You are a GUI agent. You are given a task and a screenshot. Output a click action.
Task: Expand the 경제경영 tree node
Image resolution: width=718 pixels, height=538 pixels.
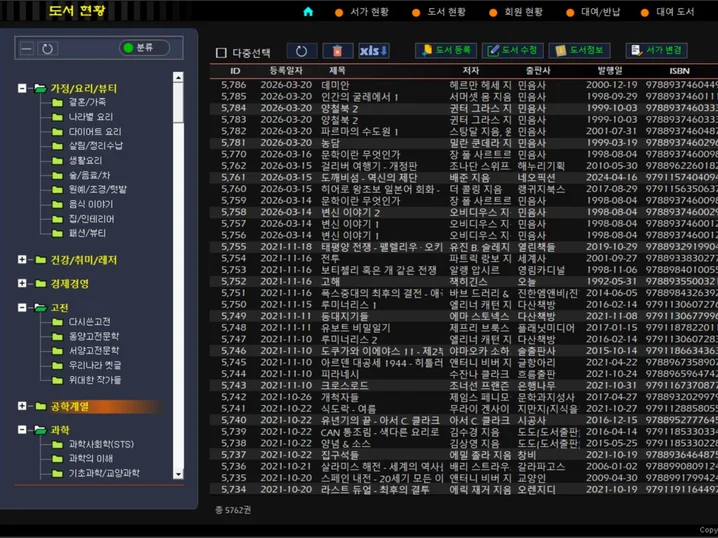pyautogui.click(x=22, y=284)
